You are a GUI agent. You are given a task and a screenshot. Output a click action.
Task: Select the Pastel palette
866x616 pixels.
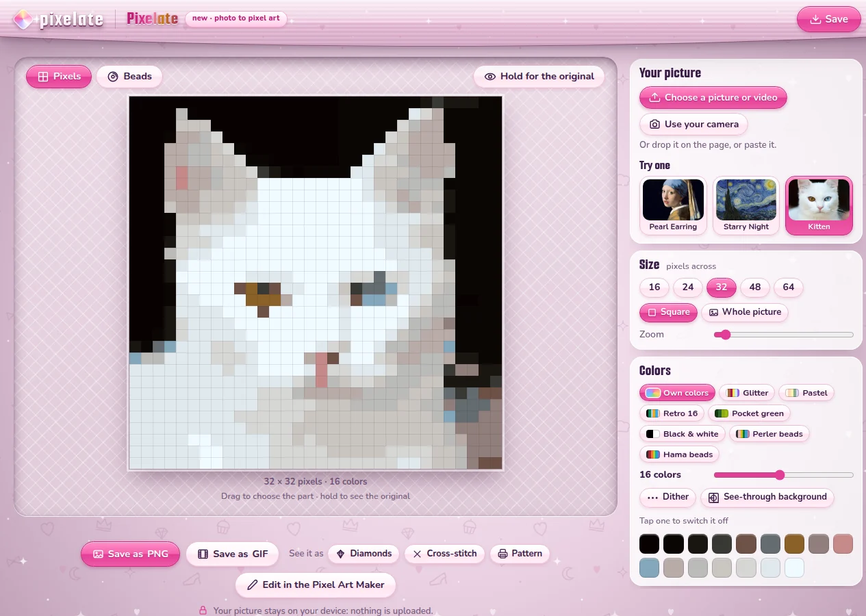(x=806, y=393)
